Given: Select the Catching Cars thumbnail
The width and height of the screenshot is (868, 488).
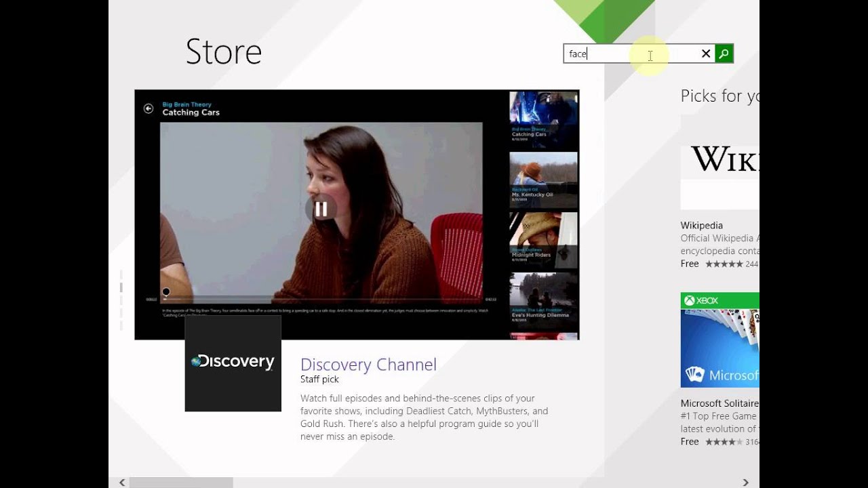Looking at the screenshot, I should click(543, 119).
